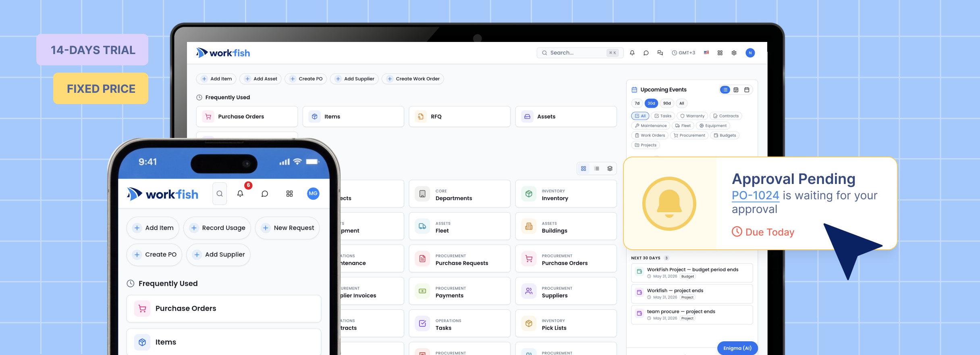This screenshot has width=980, height=355.
Task: Select the All time range next to 90d
Action: pyautogui.click(x=682, y=103)
